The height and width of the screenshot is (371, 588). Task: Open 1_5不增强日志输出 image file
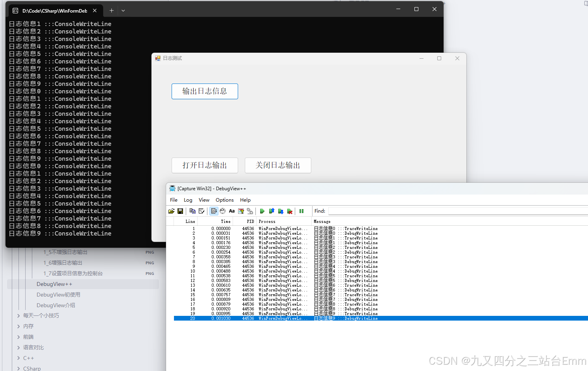click(x=65, y=252)
